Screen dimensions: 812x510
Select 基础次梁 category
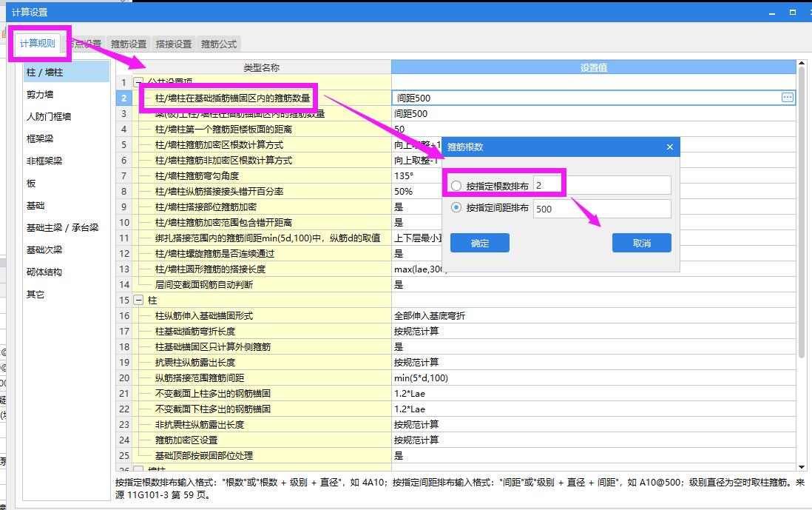[67, 249]
